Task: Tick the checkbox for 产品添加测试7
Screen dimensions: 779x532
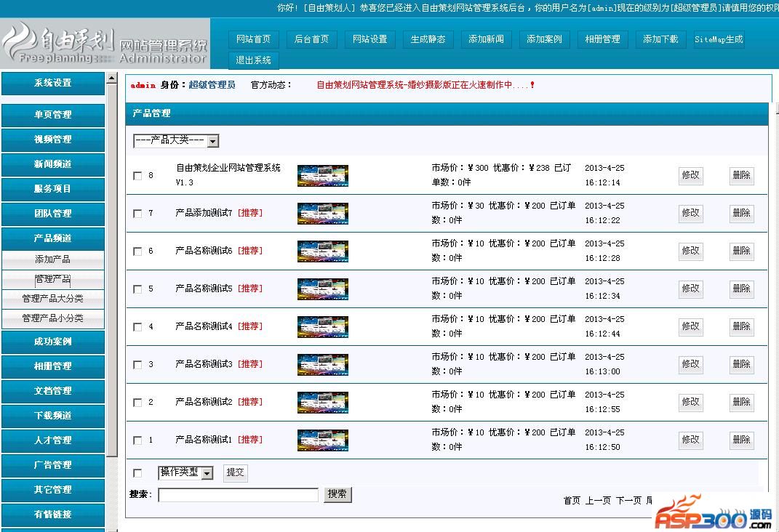Action: point(137,214)
